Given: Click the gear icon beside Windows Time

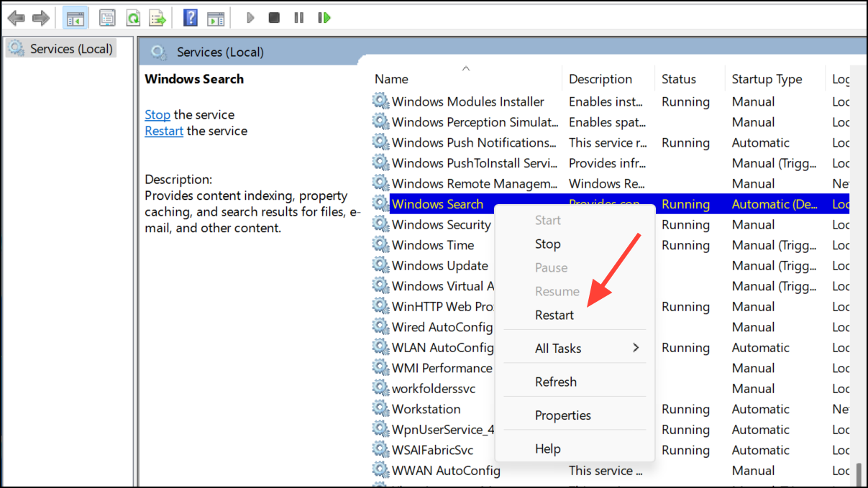Looking at the screenshot, I should point(380,245).
